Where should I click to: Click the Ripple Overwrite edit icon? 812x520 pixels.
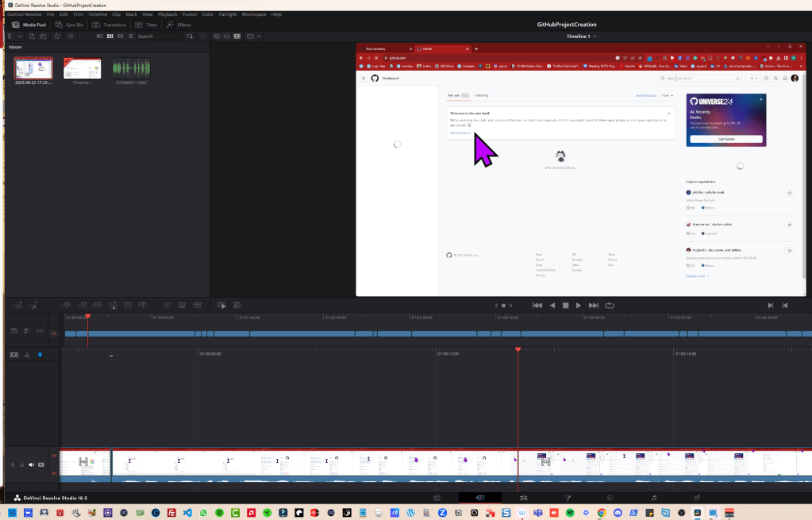[x=98, y=305]
